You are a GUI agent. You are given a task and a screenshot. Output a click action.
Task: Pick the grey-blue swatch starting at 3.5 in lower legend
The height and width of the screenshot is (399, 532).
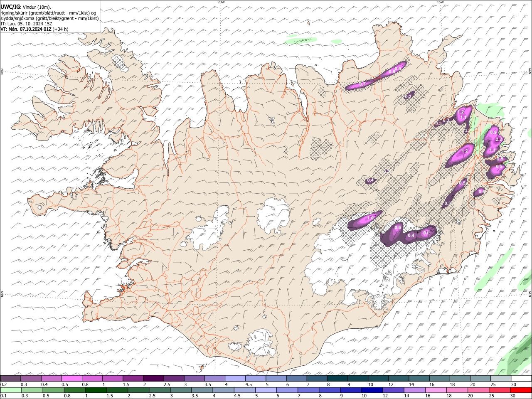(x=202, y=390)
